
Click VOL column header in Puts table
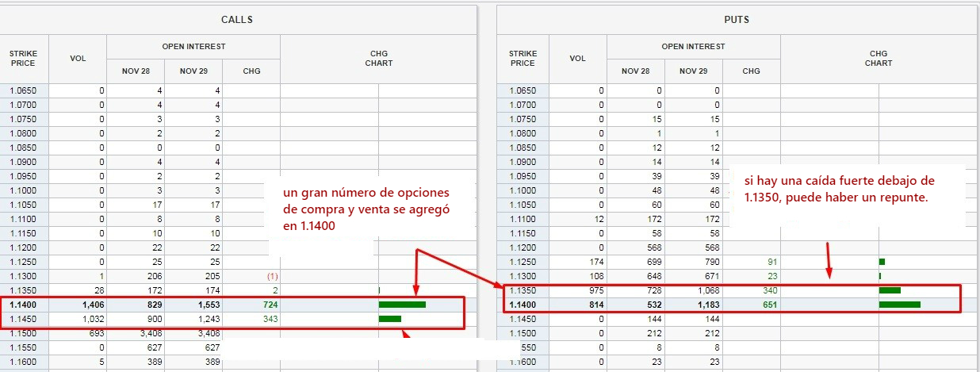tap(577, 59)
